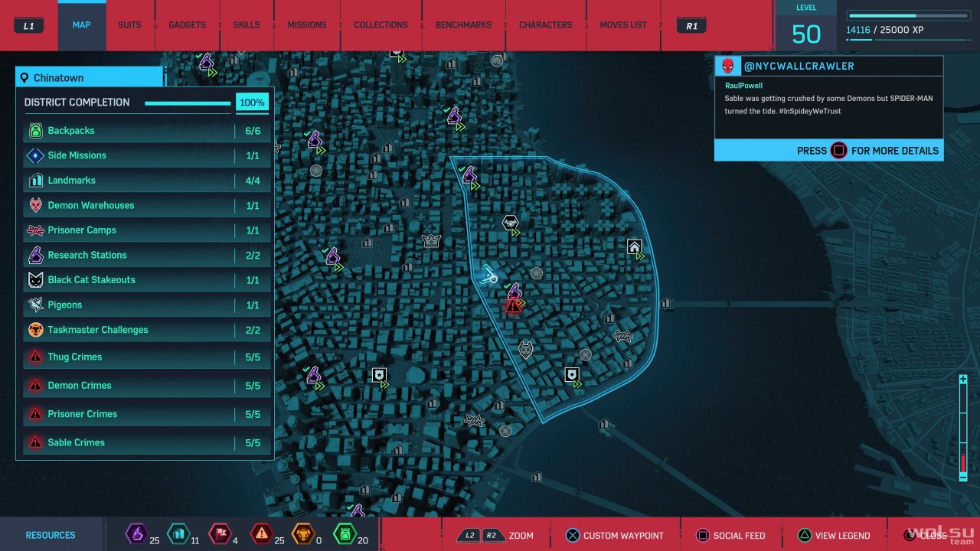Select the Side Missions diamond icon

click(x=35, y=156)
